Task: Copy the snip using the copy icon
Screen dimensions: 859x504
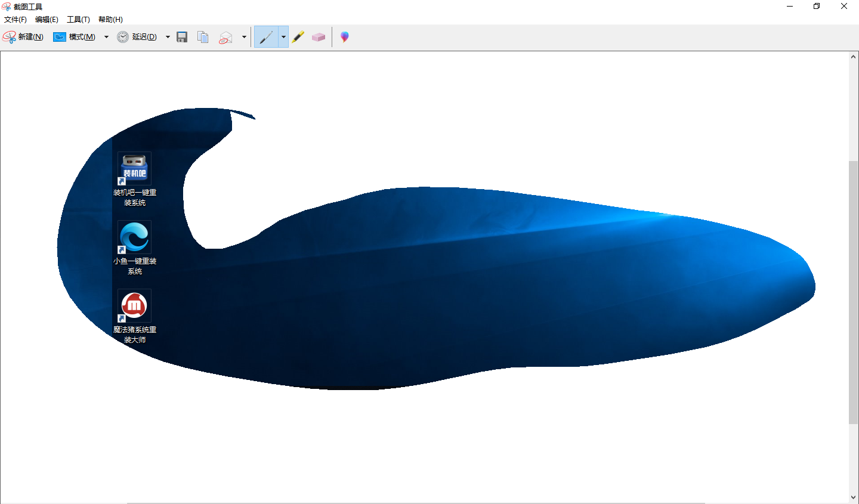Action: pyautogui.click(x=203, y=37)
